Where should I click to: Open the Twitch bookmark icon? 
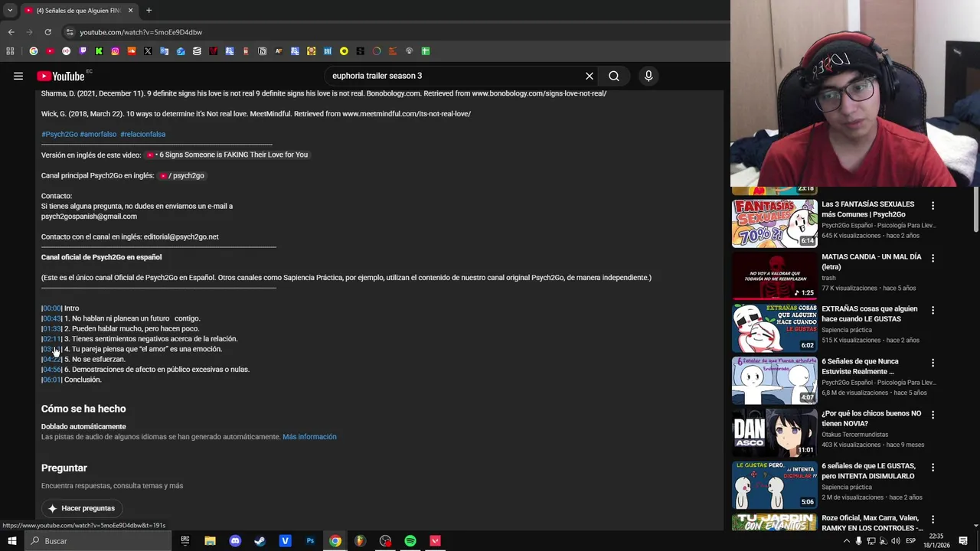pyautogui.click(x=83, y=51)
